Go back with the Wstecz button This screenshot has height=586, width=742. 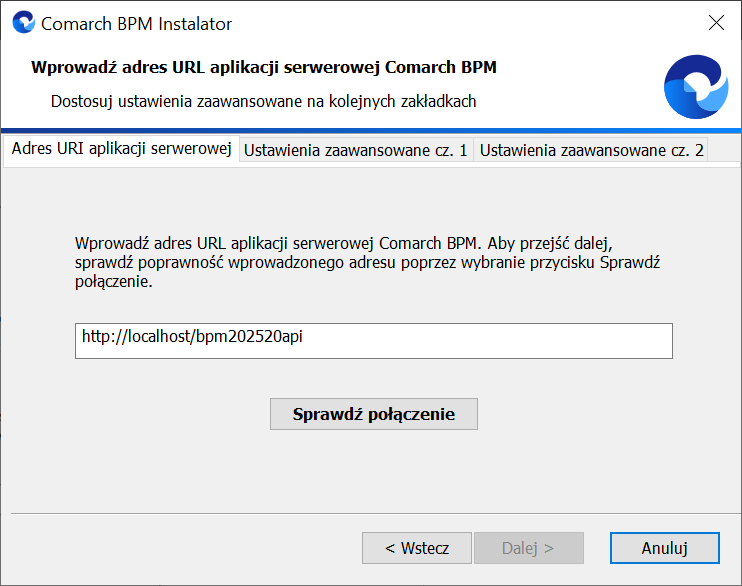[416, 548]
